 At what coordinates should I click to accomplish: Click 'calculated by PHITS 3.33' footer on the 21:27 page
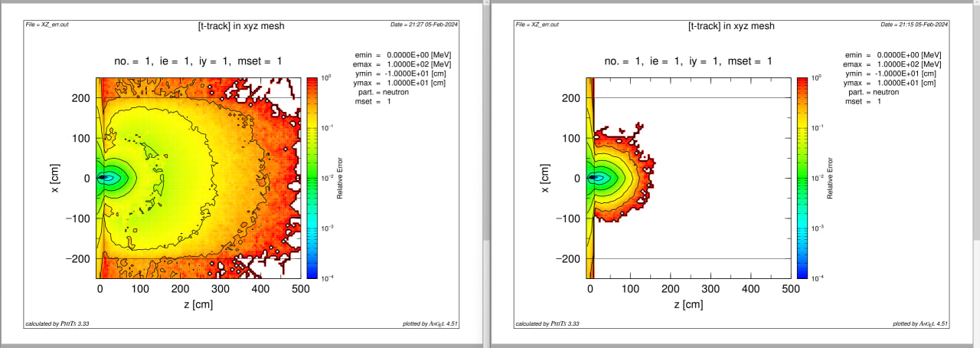click(x=57, y=323)
